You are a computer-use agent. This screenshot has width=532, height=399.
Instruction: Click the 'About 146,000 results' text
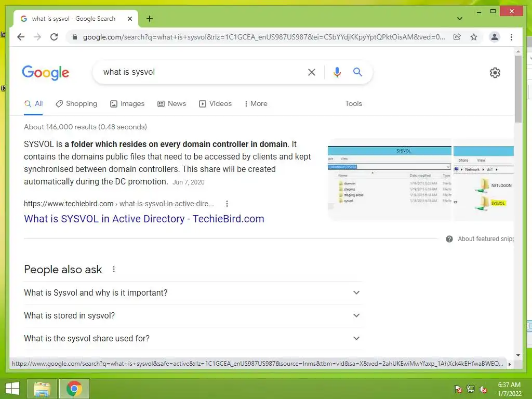85,127
